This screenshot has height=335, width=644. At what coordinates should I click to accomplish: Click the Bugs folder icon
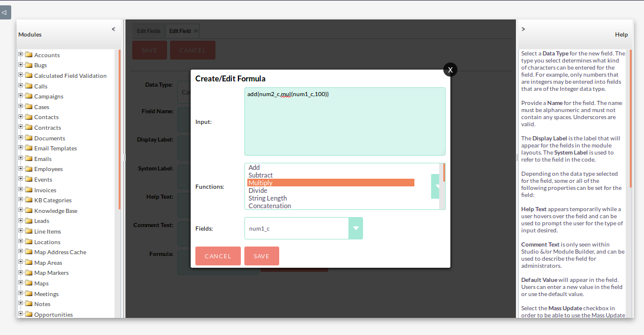pyautogui.click(x=28, y=65)
